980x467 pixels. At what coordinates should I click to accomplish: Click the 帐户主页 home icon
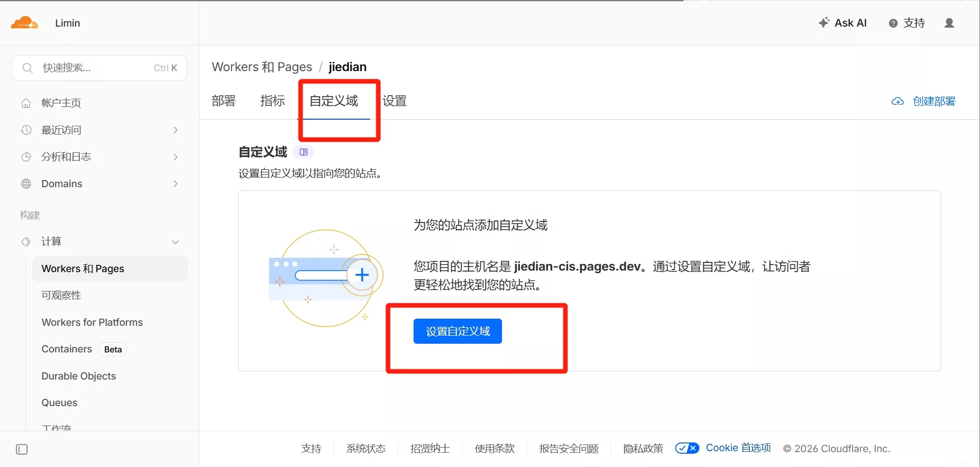(26, 103)
